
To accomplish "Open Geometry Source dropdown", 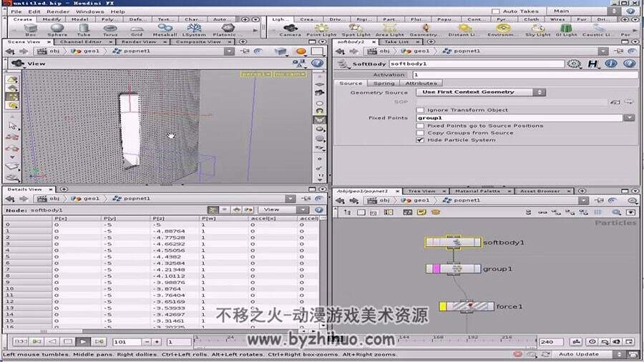I will [x=481, y=92].
